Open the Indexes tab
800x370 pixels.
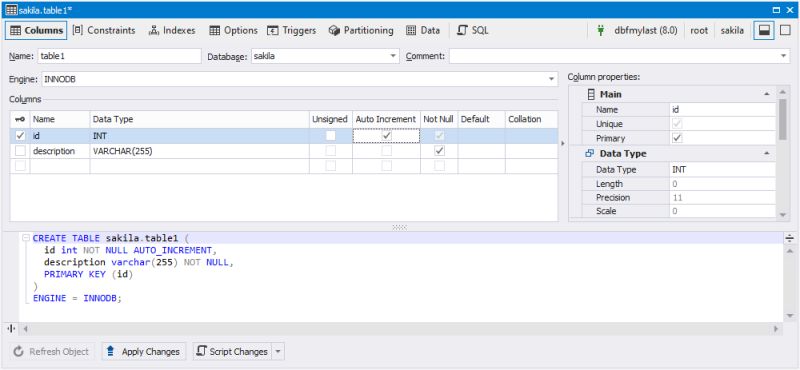pyautogui.click(x=172, y=31)
